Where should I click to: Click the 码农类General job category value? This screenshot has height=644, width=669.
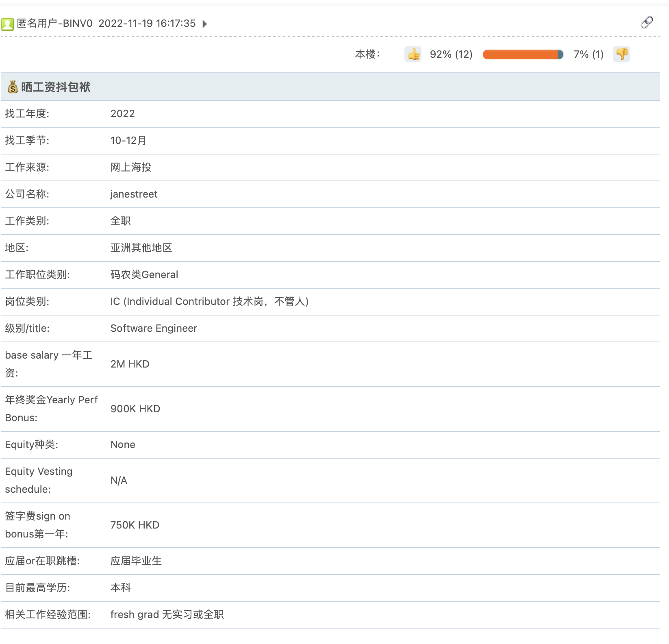144,274
